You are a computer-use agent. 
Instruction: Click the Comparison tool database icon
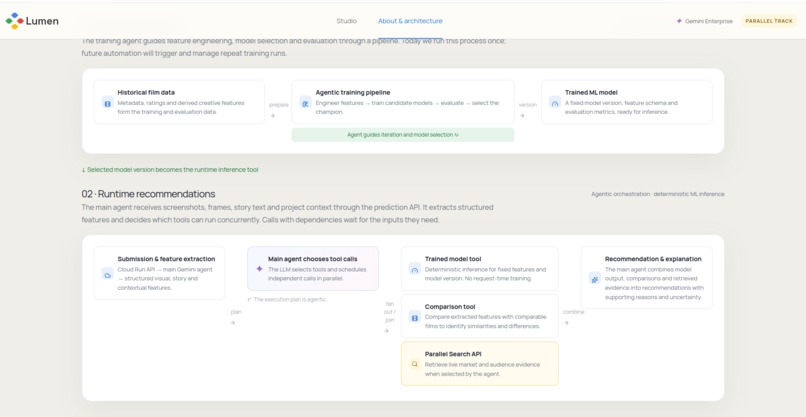pyautogui.click(x=415, y=317)
